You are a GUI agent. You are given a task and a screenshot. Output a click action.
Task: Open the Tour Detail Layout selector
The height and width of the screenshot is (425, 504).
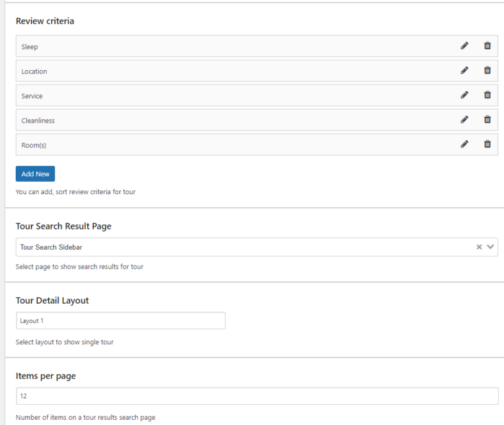pyautogui.click(x=121, y=321)
